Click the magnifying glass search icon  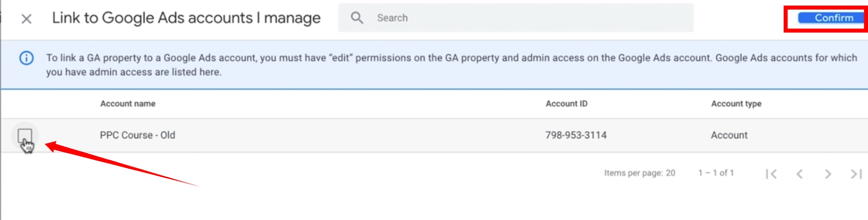coord(357,18)
